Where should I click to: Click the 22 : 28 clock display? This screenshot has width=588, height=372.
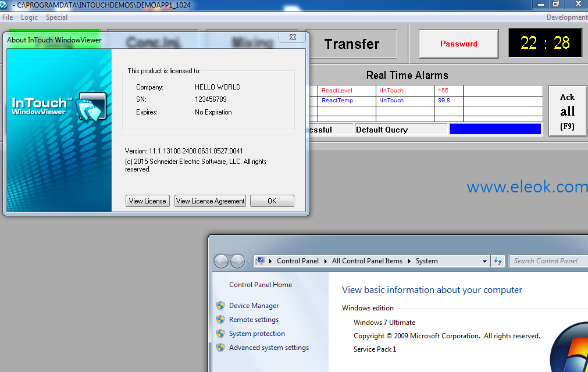tap(545, 43)
